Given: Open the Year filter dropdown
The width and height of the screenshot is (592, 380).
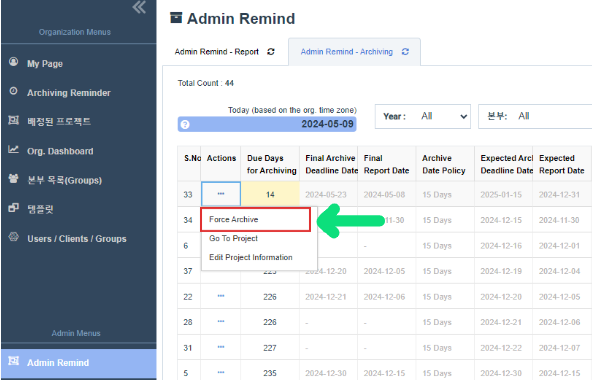Looking at the screenshot, I should 423,116.
